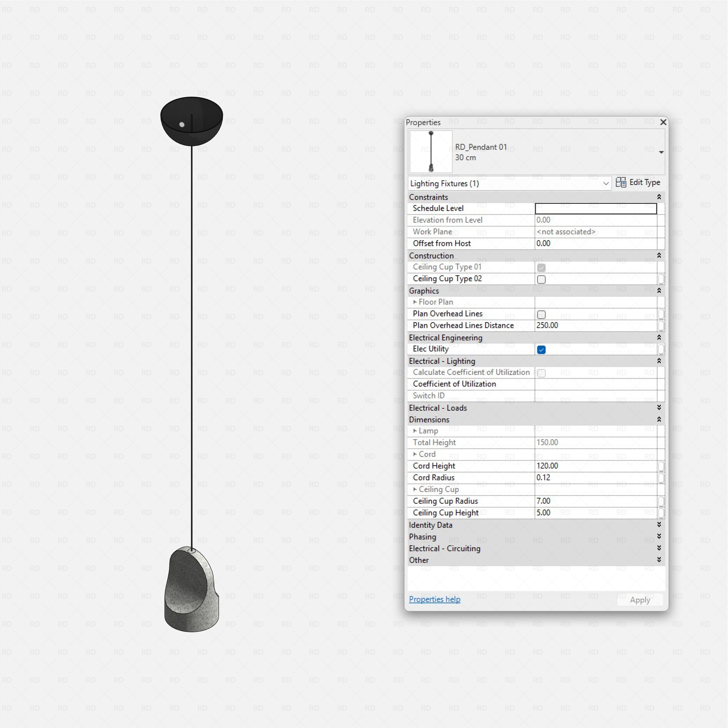Edit the Ceiling Cup Height value 5.00
The height and width of the screenshot is (728, 728).
click(596, 513)
